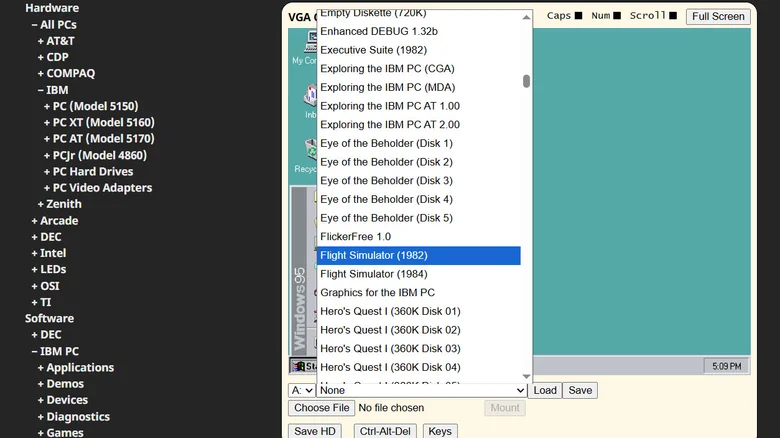Choose Eye of the Beholder (Disk 3)
The width and height of the screenshot is (780, 438).
coord(386,181)
